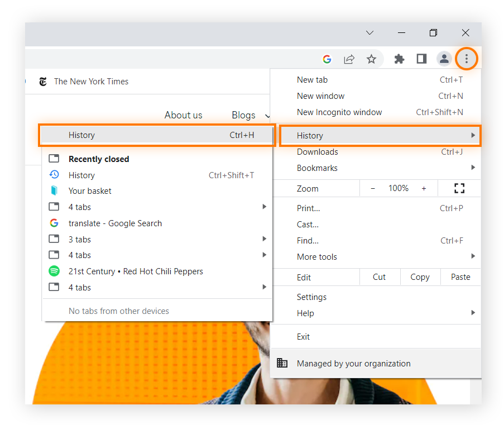This screenshot has height=429, width=504.
Task: Click the 100% zoom level display
Action: tap(398, 188)
